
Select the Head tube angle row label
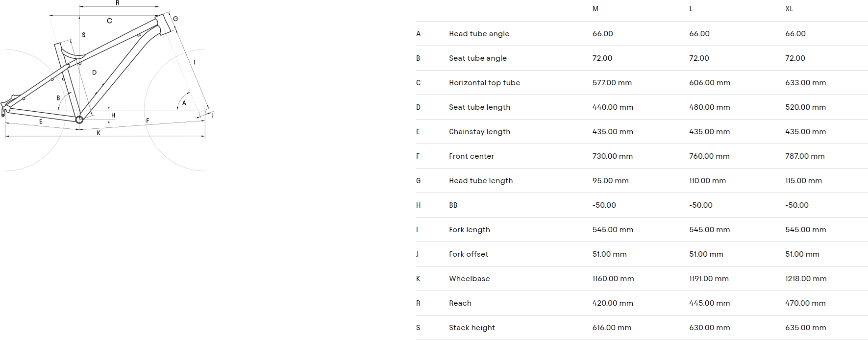point(479,34)
